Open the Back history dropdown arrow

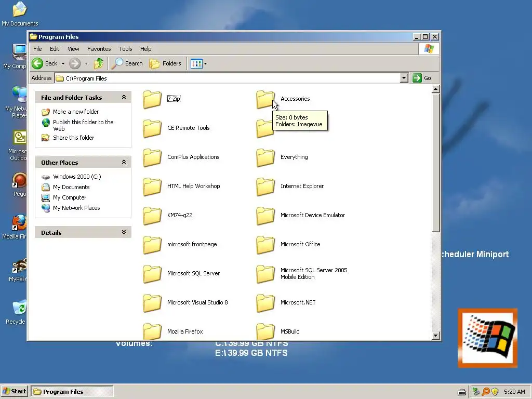coord(63,63)
